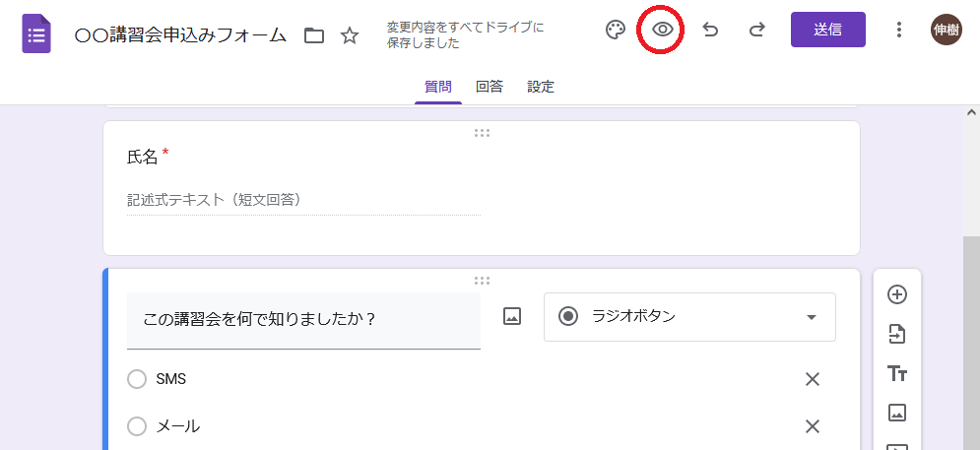Open the ラジオボタン question type dropdown
Viewport: 980px width, 450px height.
coord(690,317)
